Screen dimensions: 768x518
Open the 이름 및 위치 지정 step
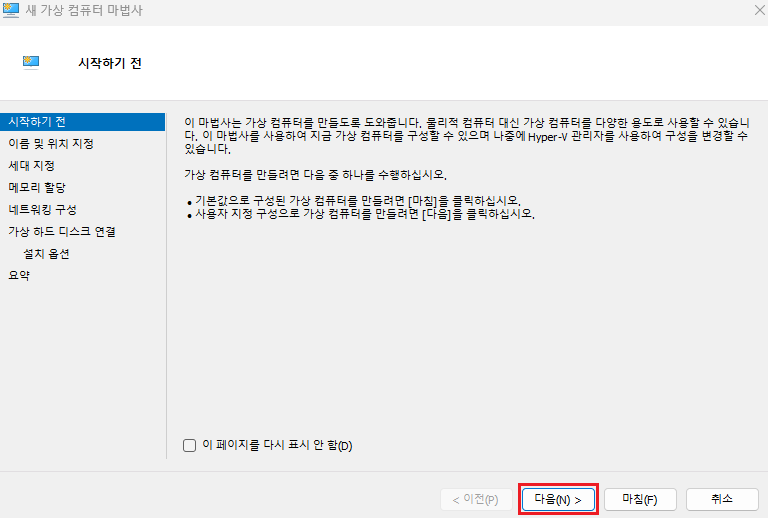(x=51, y=144)
